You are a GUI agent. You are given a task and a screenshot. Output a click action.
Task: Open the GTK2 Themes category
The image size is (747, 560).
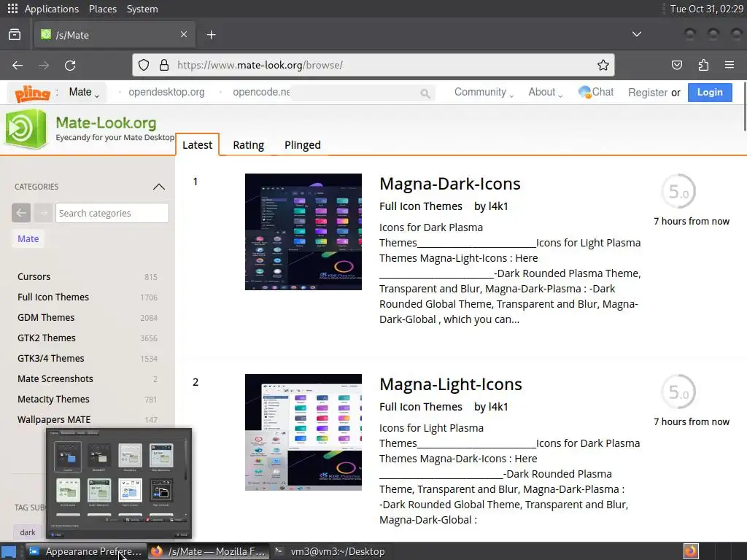point(46,338)
